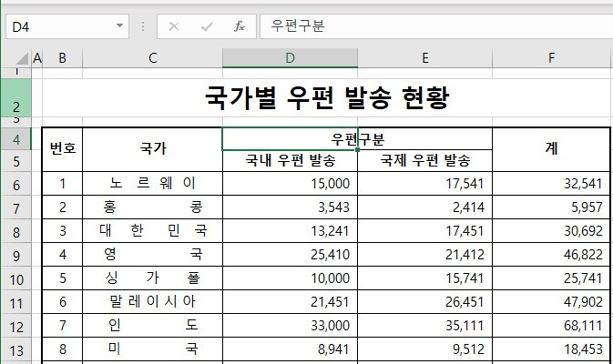This screenshot has width=613, height=364.
Task: Select column E header
Action: 425,58
